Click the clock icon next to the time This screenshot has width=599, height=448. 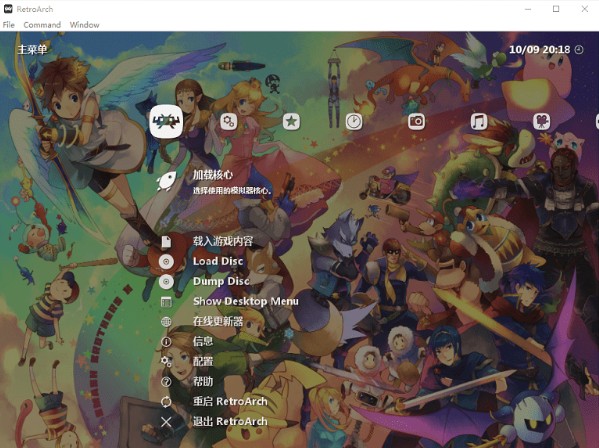pos(579,50)
